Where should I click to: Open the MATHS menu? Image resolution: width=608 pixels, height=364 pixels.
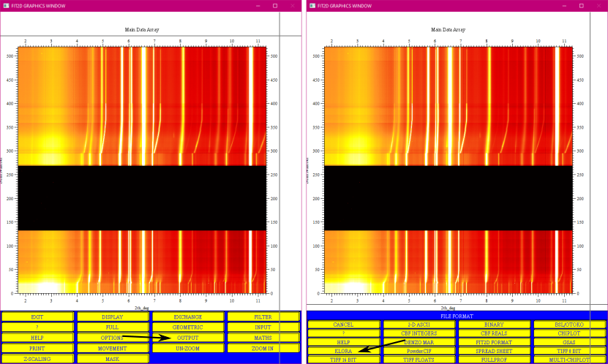click(x=263, y=338)
